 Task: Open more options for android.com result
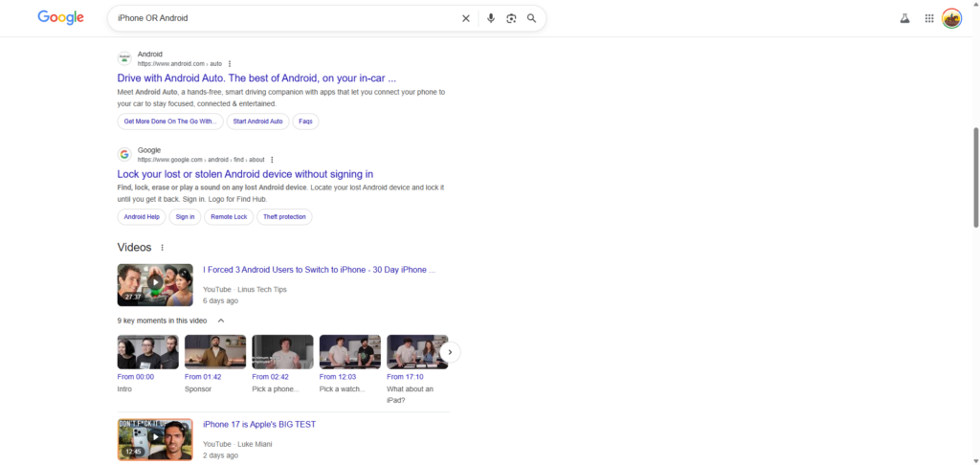coord(230,64)
